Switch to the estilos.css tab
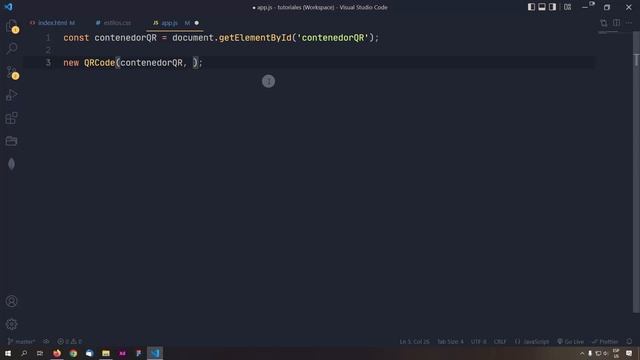 click(x=113, y=23)
